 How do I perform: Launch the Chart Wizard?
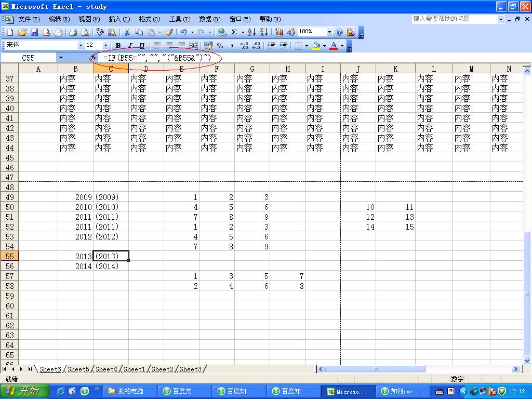coord(279,32)
